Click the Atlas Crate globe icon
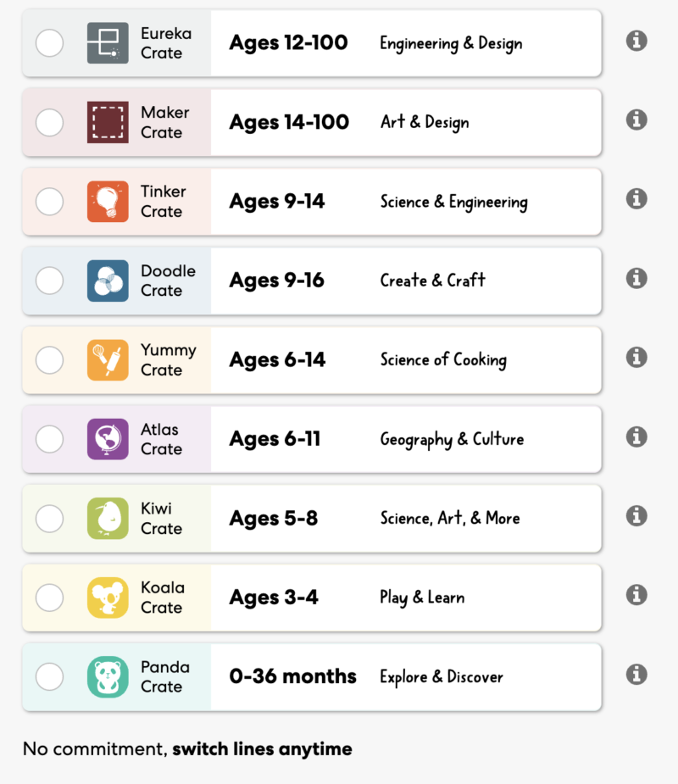This screenshot has height=784, width=678. 108,439
